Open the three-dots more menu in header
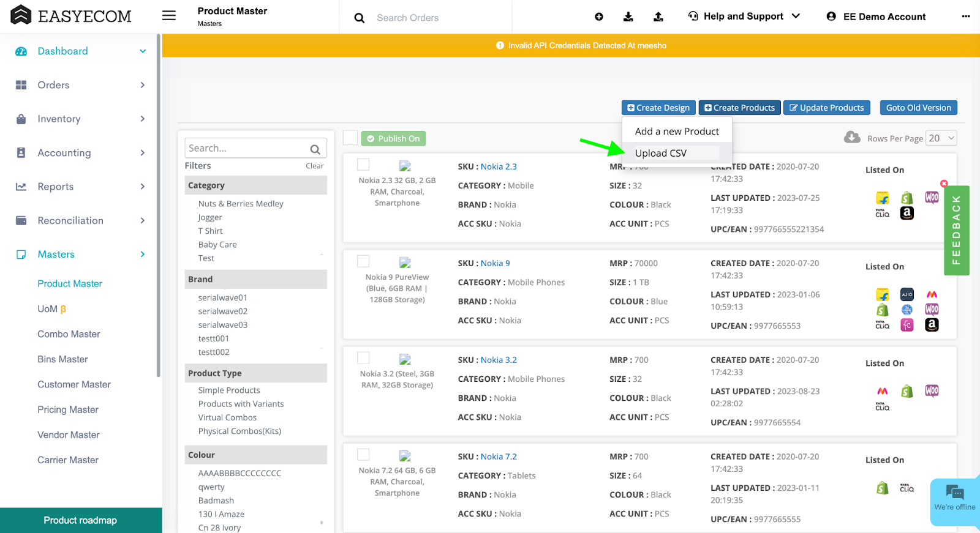The height and width of the screenshot is (533, 980). 966,17
